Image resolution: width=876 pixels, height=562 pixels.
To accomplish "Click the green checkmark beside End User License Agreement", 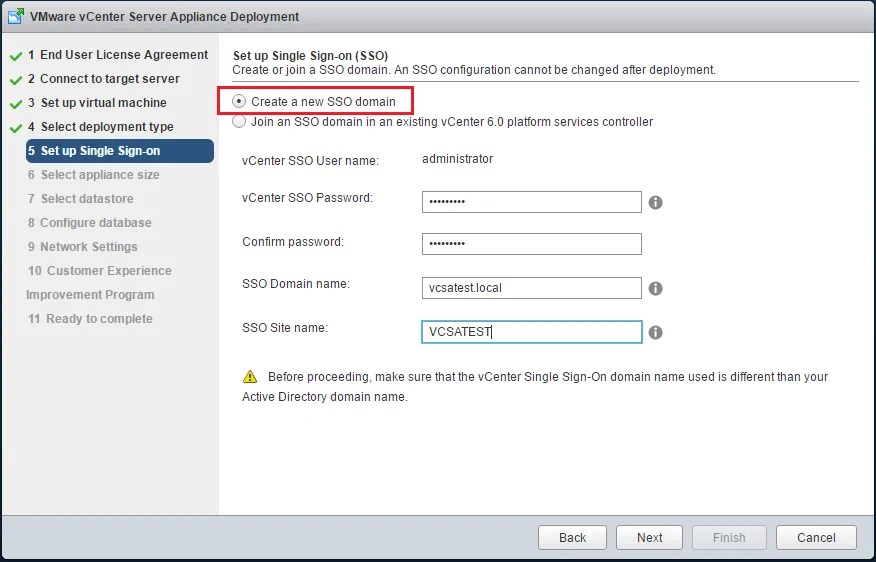I will pyautogui.click(x=16, y=55).
